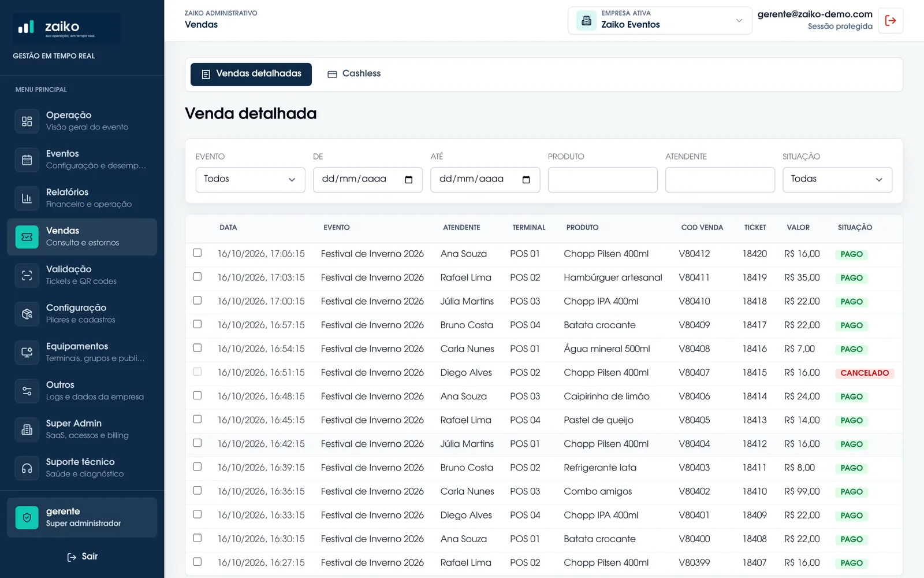Viewport: 924px width, 578px height.
Task: Click the building icon beside Empresa Ativa
Action: [586, 21]
